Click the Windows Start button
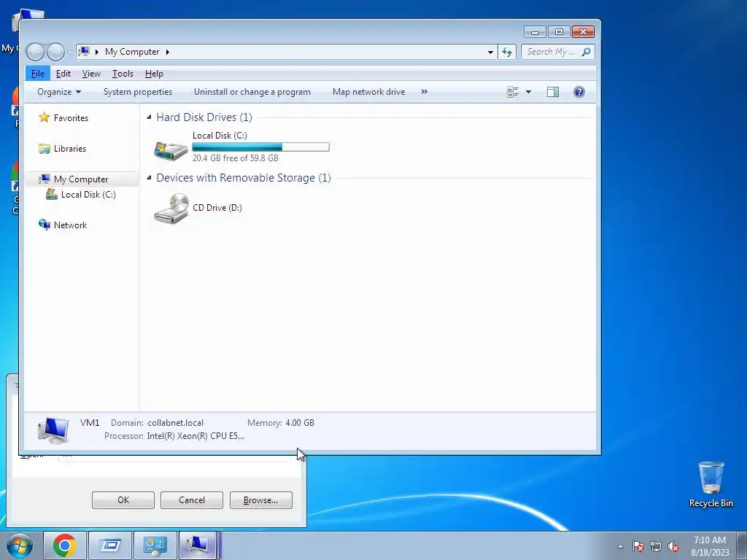The image size is (747, 560). pyautogui.click(x=19, y=545)
